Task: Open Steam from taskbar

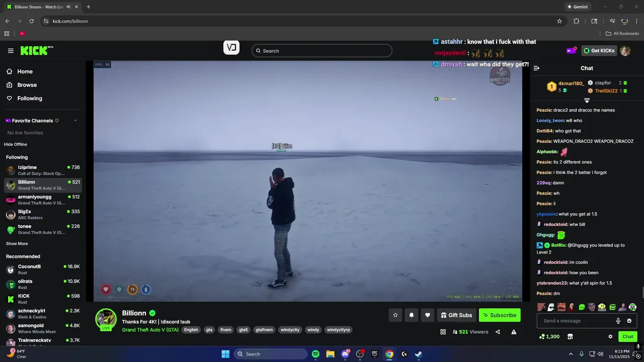Action: [419, 354]
